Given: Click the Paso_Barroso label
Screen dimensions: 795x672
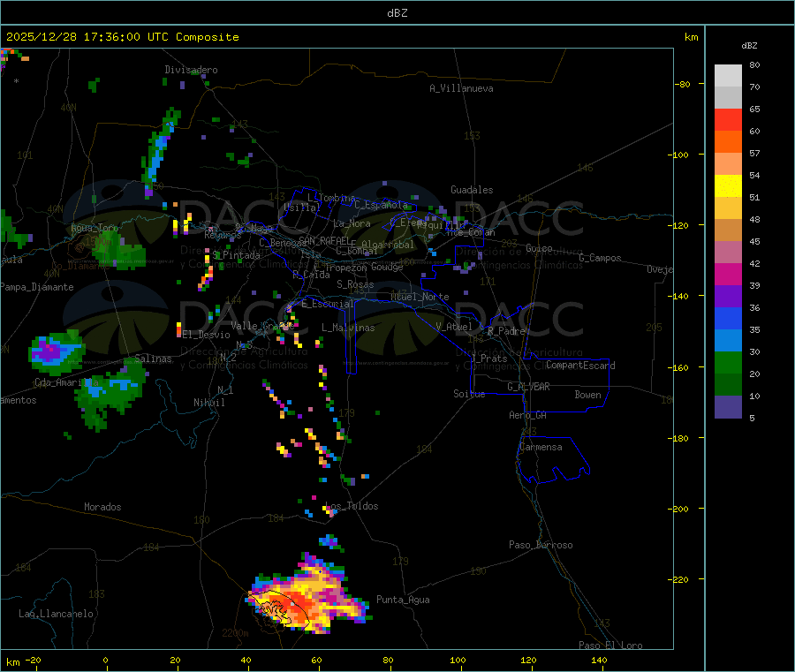Looking at the screenshot, I should (x=541, y=545).
